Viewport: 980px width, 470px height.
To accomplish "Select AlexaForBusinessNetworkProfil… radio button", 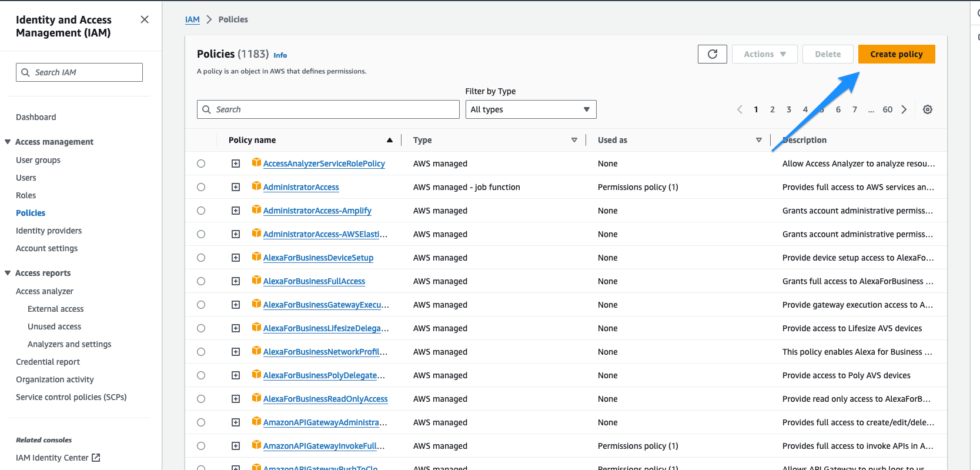I will [x=201, y=352].
